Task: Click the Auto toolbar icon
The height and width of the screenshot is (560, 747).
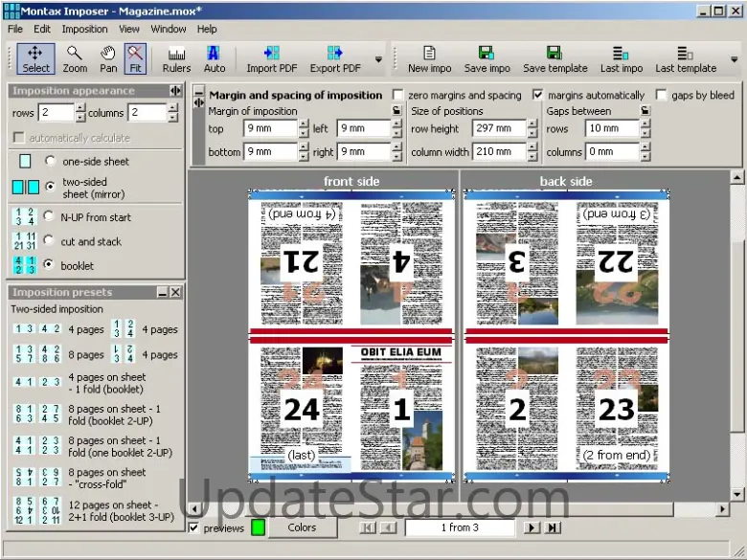Action: [215, 59]
